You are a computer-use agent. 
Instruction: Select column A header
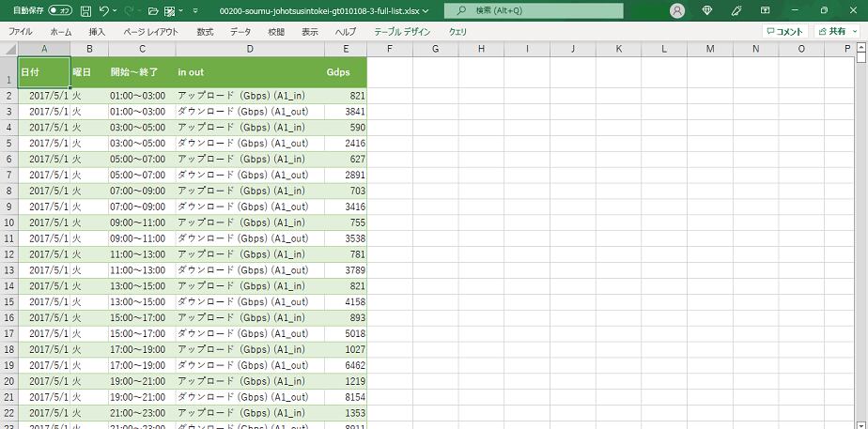[44, 49]
